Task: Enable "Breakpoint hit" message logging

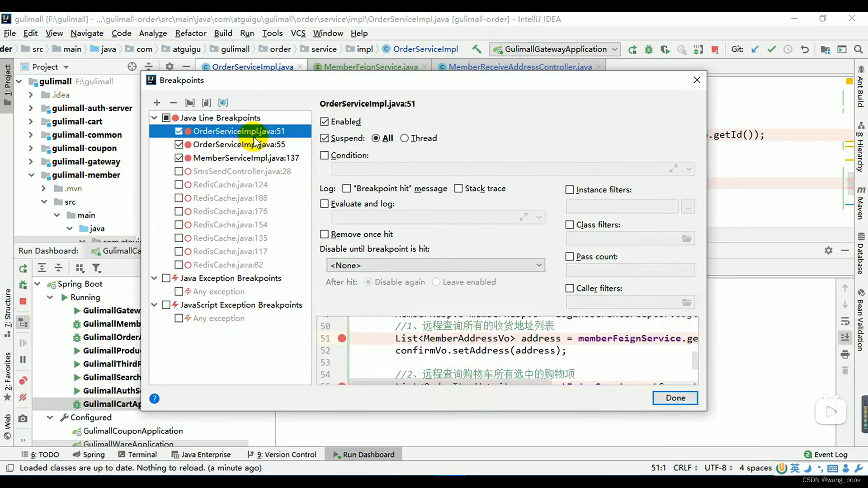Action: [x=347, y=188]
